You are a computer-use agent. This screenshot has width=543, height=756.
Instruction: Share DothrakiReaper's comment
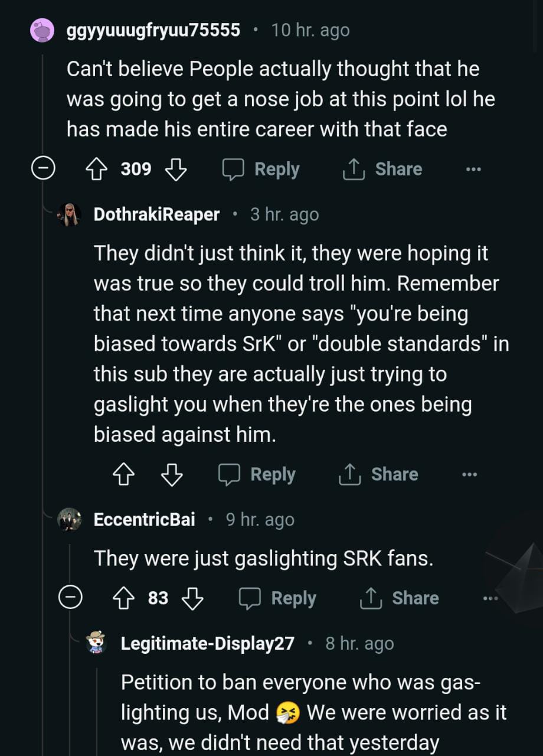(x=378, y=475)
